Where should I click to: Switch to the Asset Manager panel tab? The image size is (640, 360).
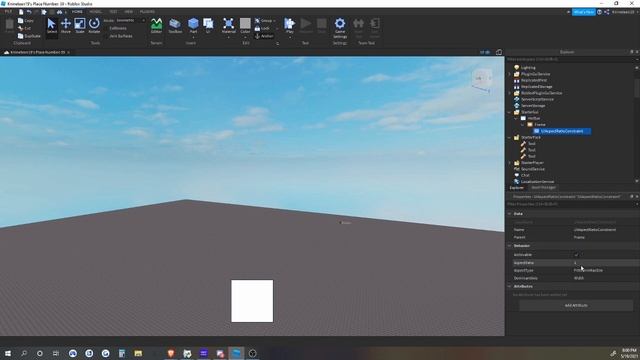click(x=543, y=187)
